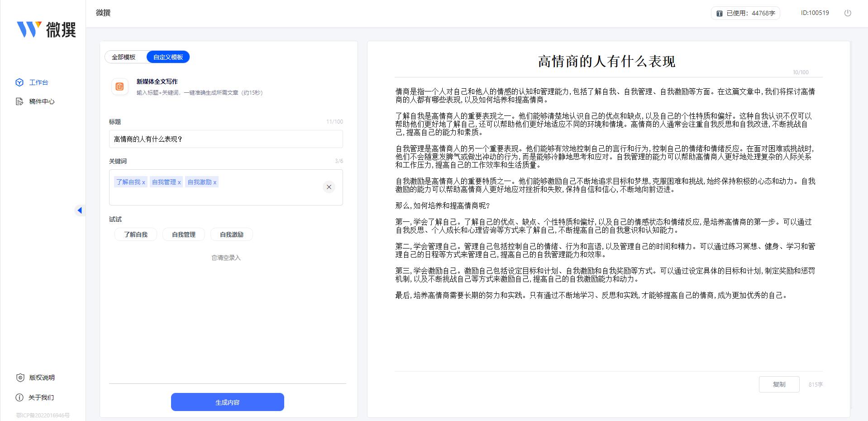This screenshot has height=421, width=868.
Task: Clear all keywords with the circular X
Action: pyautogui.click(x=329, y=187)
